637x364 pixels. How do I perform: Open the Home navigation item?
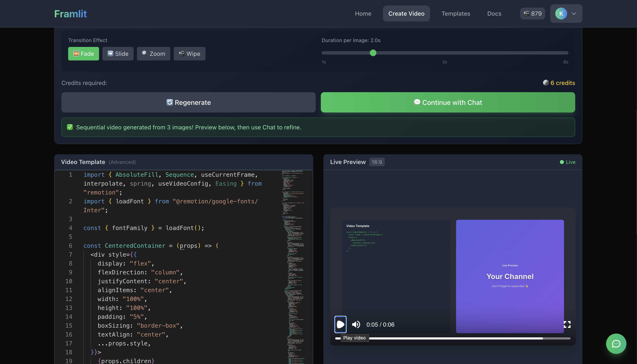click(363, 14)
